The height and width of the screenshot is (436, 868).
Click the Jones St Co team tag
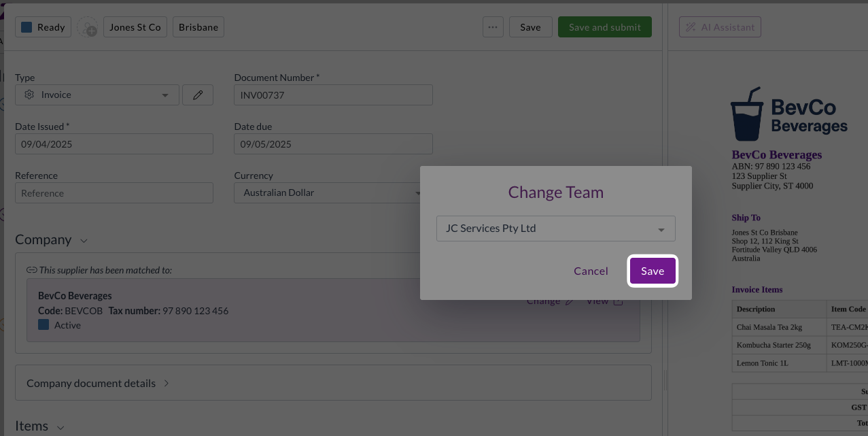(135, 27)
